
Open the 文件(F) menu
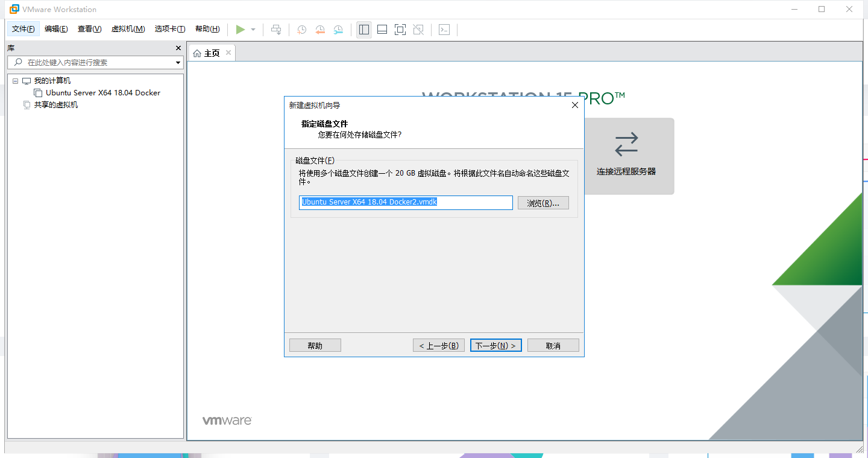coord(24,29)
